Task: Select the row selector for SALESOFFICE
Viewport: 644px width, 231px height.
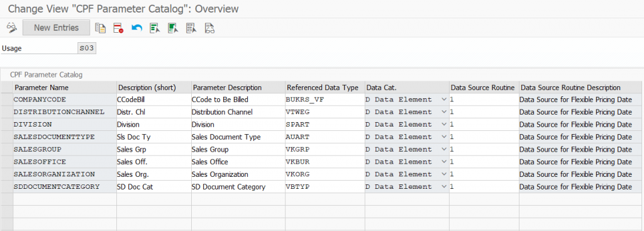Action: [7, 162]
